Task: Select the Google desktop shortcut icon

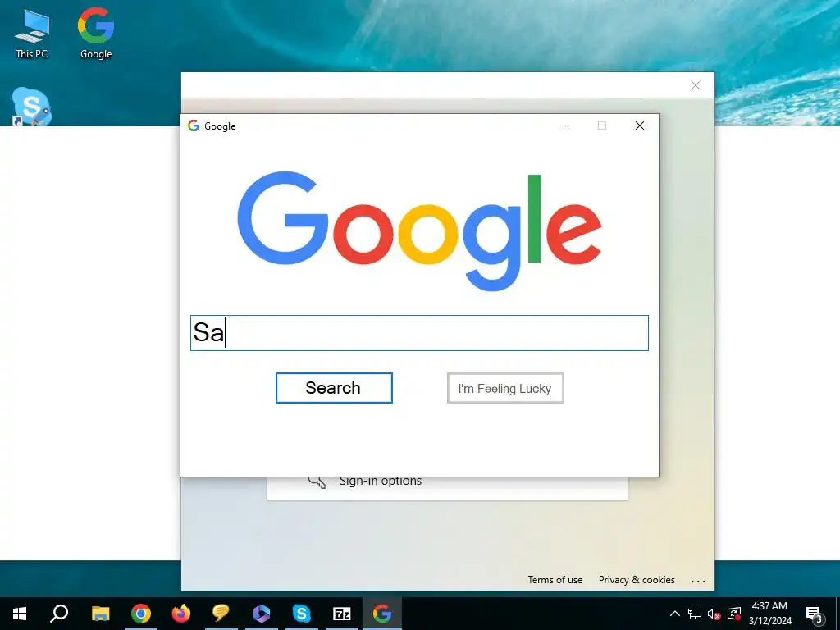Action: point(96,33)
